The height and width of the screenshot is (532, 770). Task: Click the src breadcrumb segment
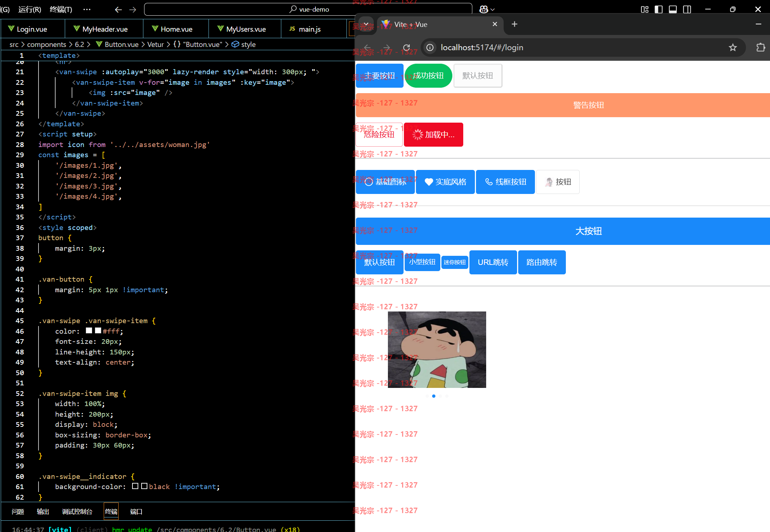coord(14,44)
